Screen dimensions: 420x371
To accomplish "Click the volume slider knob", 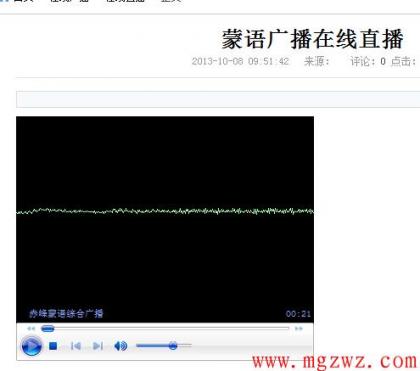I will point(173,346).
